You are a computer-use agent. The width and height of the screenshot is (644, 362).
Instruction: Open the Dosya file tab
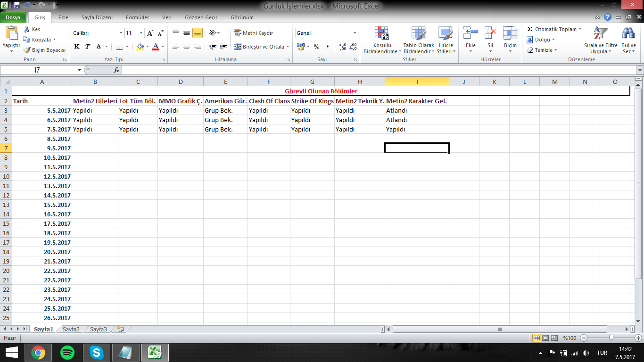[x=13, y=17]
